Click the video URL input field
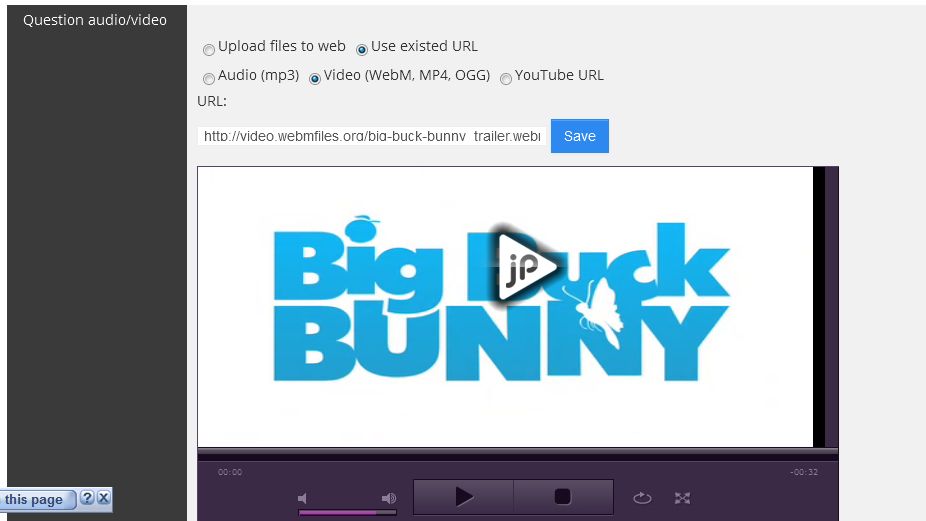 pos(372,136)
